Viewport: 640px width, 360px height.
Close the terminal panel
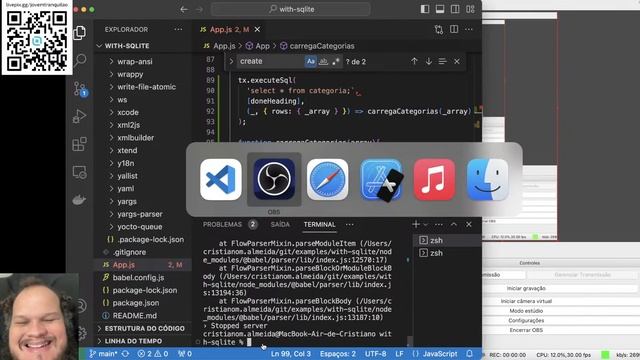click(469, 224)
